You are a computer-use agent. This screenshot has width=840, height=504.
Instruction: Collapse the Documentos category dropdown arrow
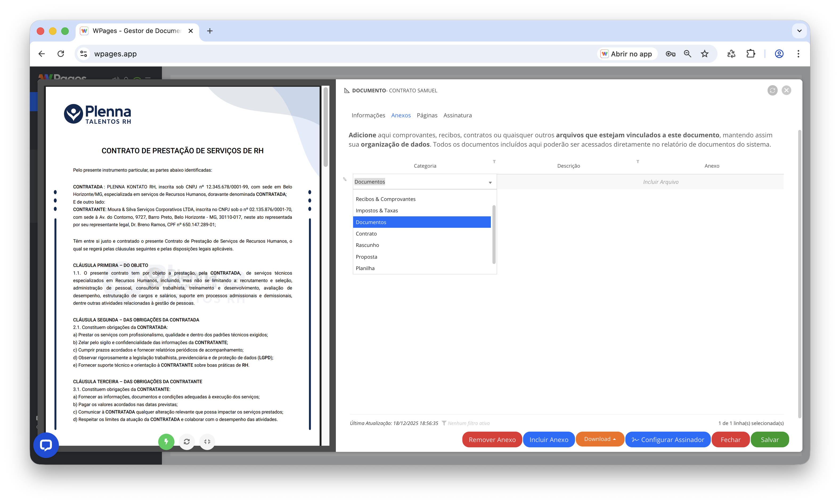(490, 182)
